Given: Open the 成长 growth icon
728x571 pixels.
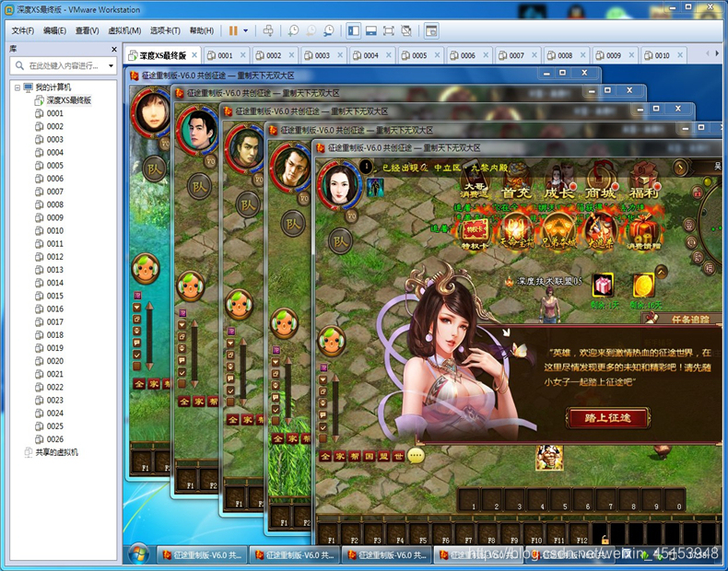Looking at the screenshot, I should coord(559,181).
